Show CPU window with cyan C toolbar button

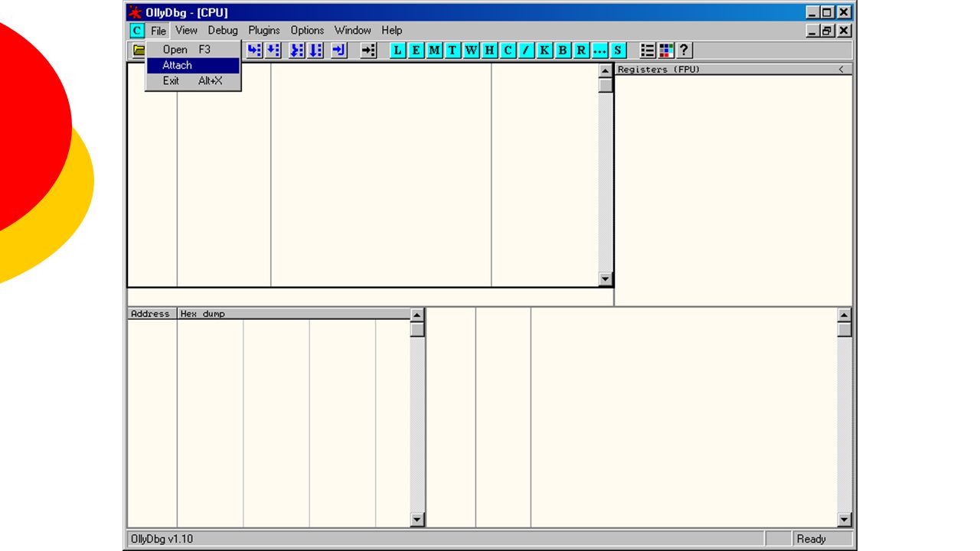508,51
